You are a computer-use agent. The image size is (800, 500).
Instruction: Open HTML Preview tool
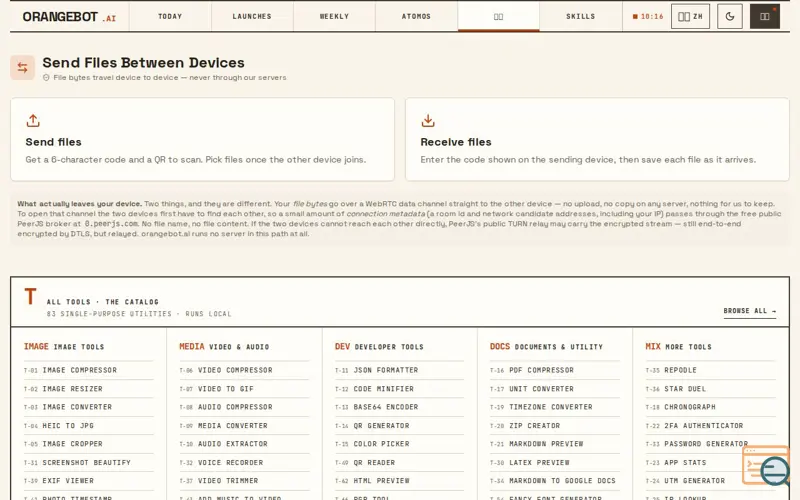(399, 481)
